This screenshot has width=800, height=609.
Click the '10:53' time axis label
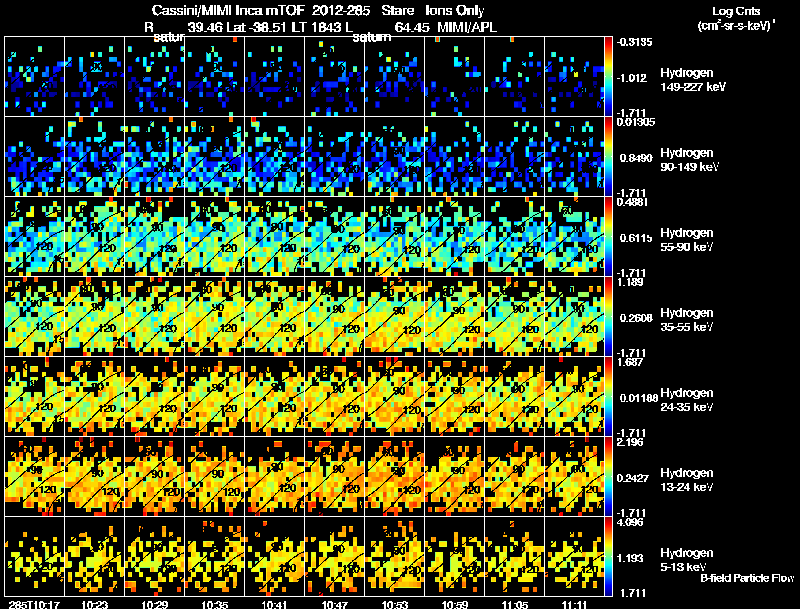[395, 604]
